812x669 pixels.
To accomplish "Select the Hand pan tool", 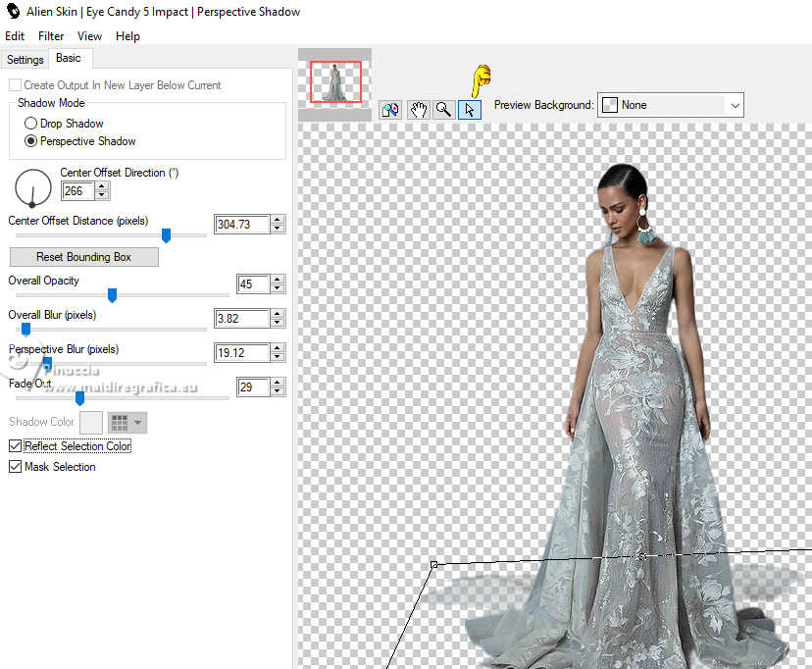I will tap(418, 110).
